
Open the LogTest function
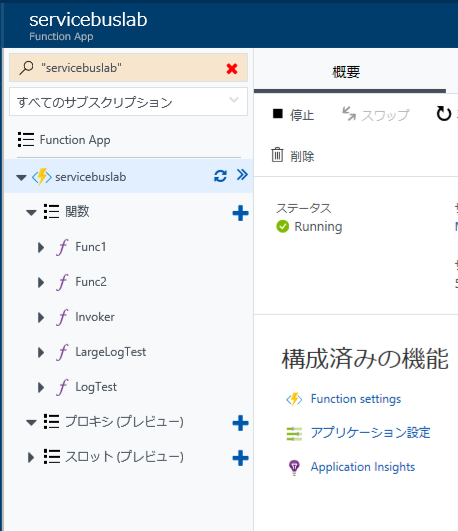tap(96, 387)
